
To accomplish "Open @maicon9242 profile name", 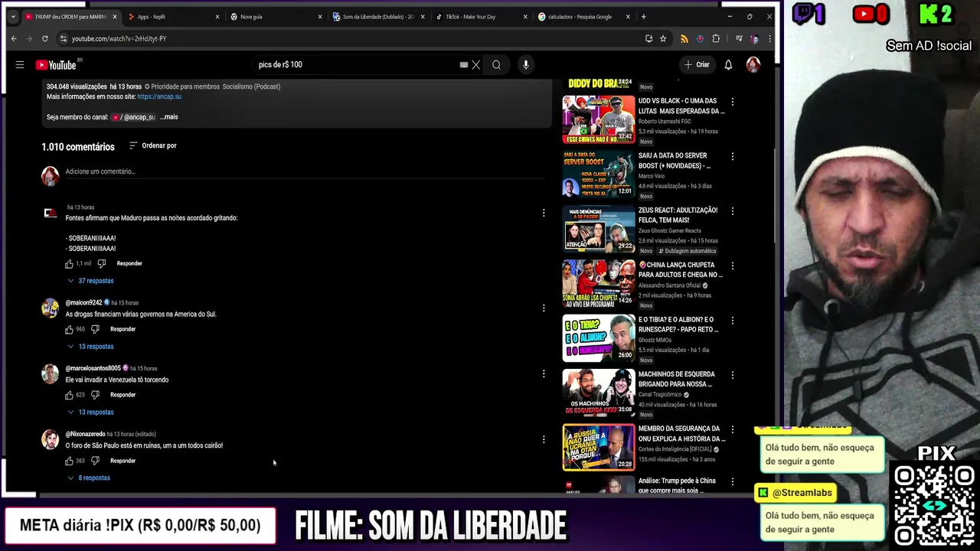I will coord(83,302).
